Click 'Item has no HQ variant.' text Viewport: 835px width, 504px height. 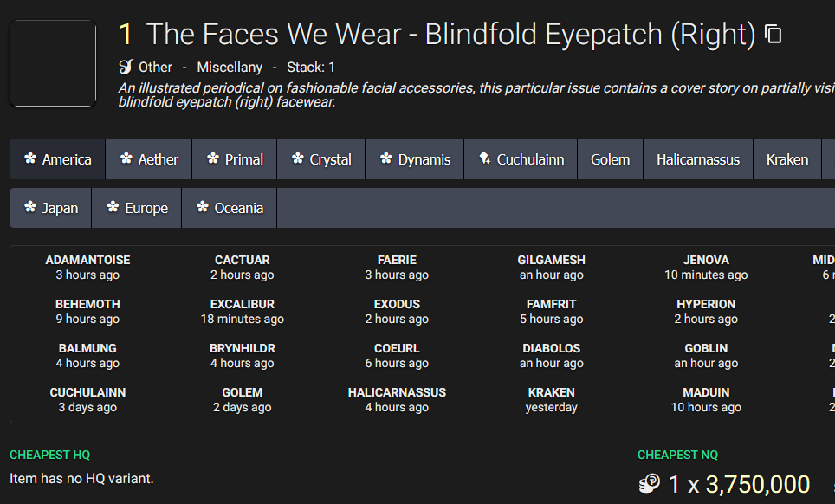point(81,479)
